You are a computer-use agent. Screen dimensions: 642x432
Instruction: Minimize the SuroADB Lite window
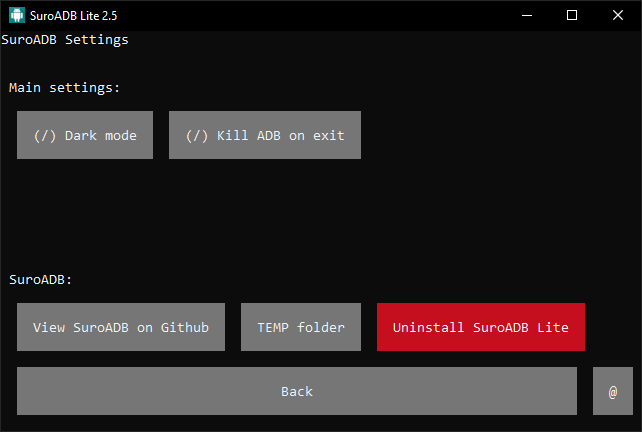click(526, 15)
